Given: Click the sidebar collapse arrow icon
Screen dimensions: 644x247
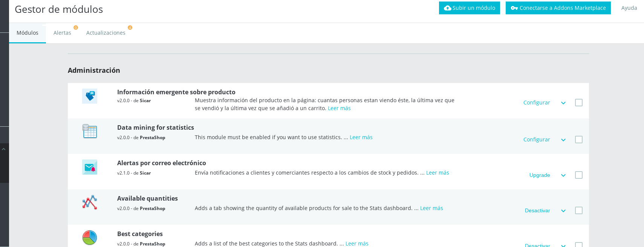Looking at the screenshot, I should point(3,149).
